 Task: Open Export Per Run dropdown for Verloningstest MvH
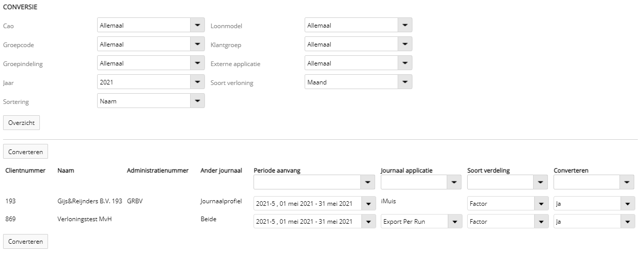[x=421, y=221]
